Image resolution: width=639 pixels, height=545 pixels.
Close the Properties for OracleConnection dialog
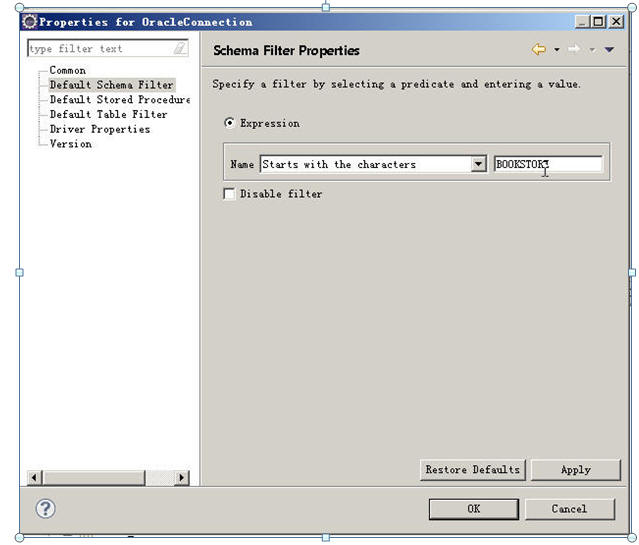click(x=617, y=21)
